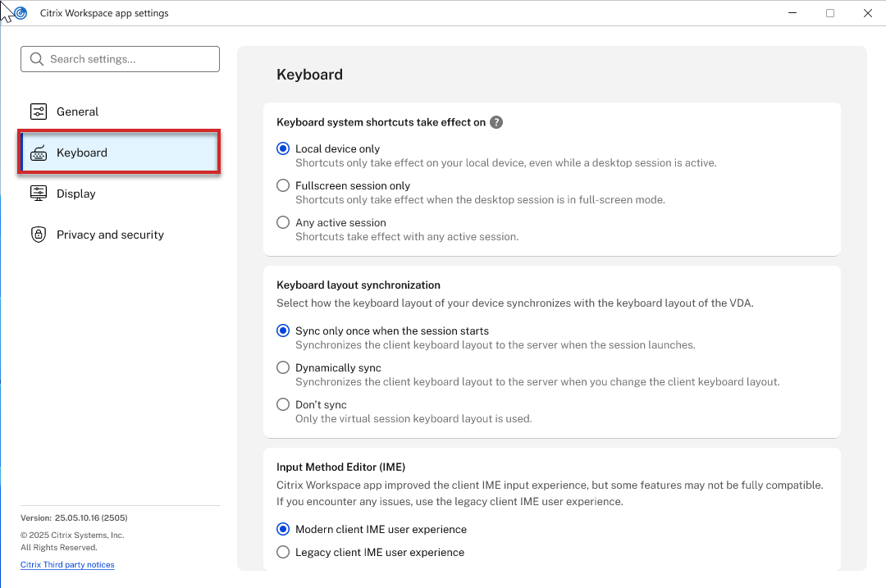This screenshot has width=886, height=588.
Task: Click the 2025 Citrix Systems copyright text
Action: [72, 535]
